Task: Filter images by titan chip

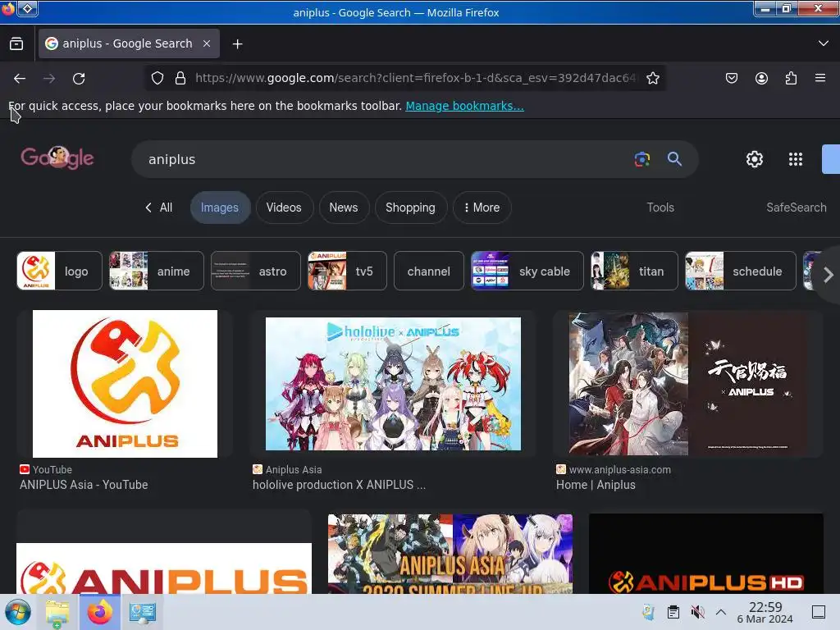Action: [x=634, y=271]
